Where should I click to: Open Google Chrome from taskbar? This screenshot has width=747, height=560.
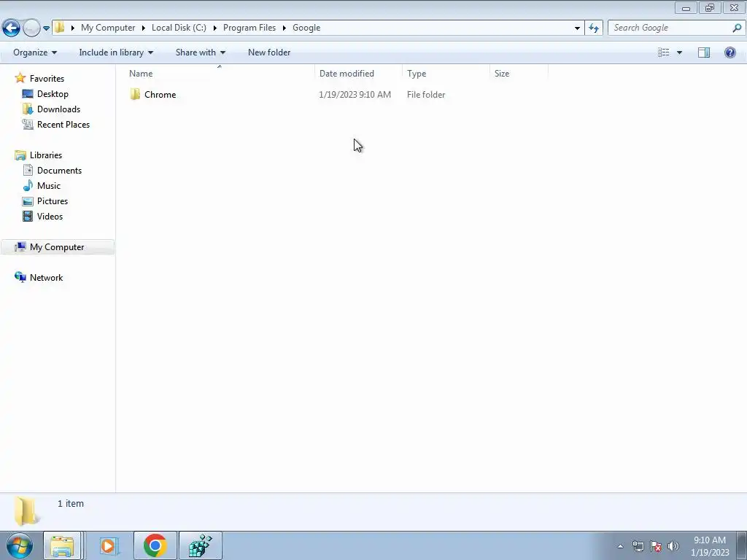coord(155,545)
